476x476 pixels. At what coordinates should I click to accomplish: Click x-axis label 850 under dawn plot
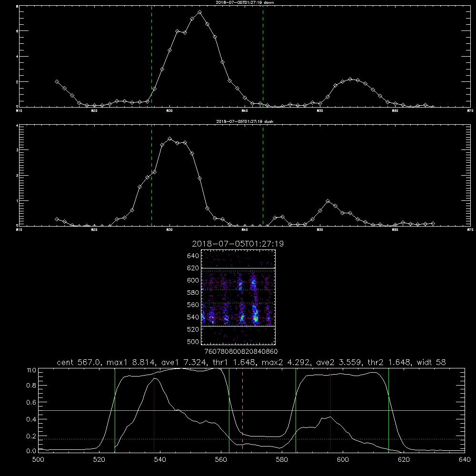pos(320,111)
